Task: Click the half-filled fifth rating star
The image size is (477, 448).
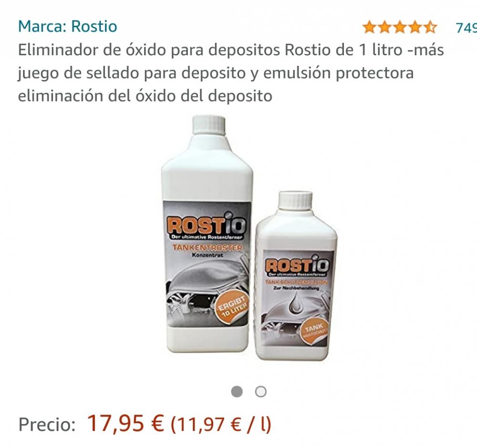Action: click(430, 27)
